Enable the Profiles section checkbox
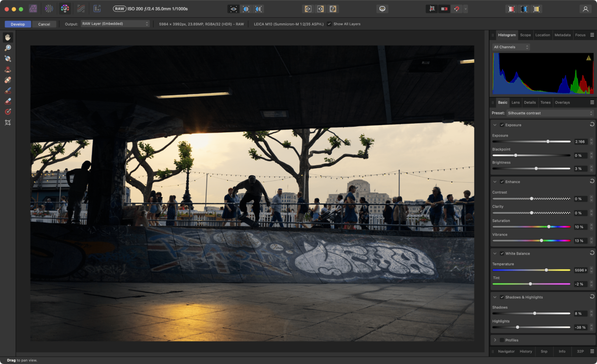The width and height of the screenshot is (597, 364). (x=501, y=340)
